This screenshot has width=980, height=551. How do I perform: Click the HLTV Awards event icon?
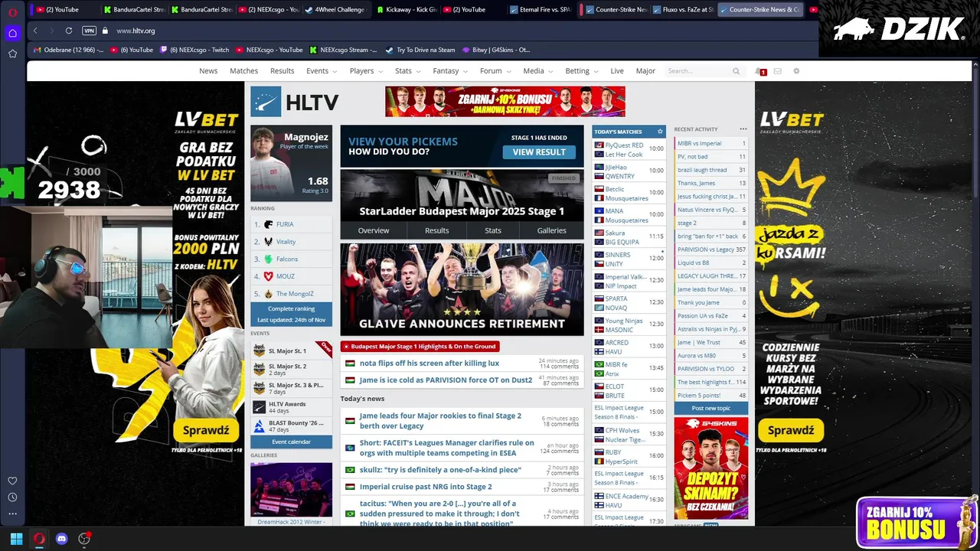(260, 407)
